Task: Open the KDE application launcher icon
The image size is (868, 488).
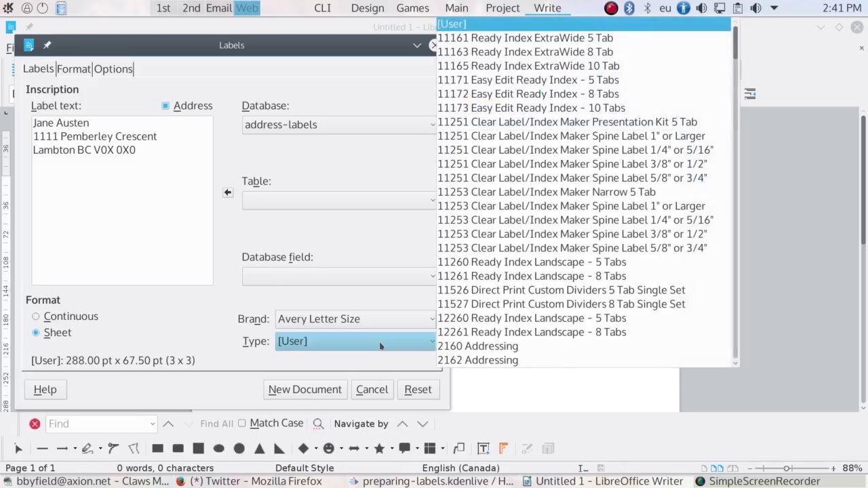Action: [8, 8]
